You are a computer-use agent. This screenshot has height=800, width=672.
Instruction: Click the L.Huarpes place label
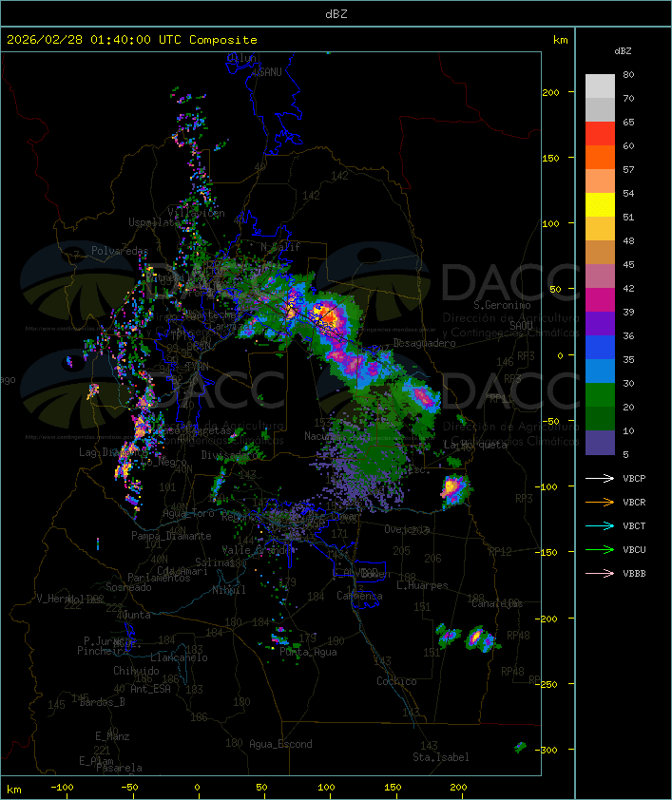click(x=422, y=585)
